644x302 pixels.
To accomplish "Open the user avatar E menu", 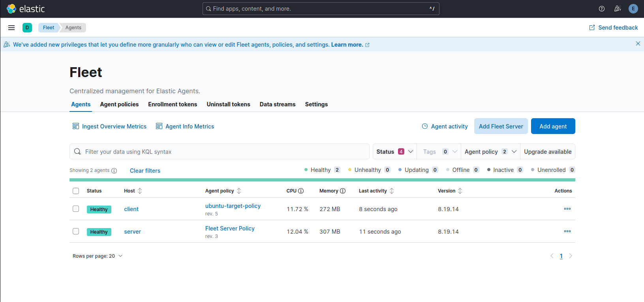I will 633,9.
